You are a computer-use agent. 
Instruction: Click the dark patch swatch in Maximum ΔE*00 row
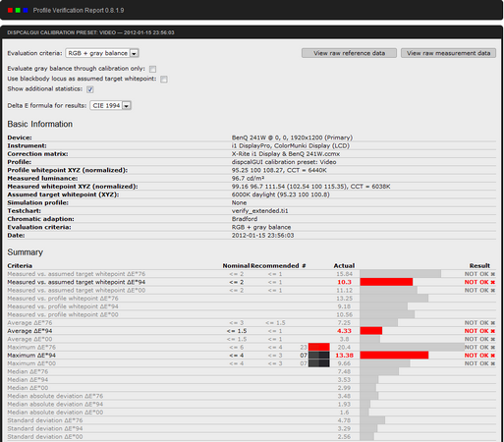pos(319,363)
